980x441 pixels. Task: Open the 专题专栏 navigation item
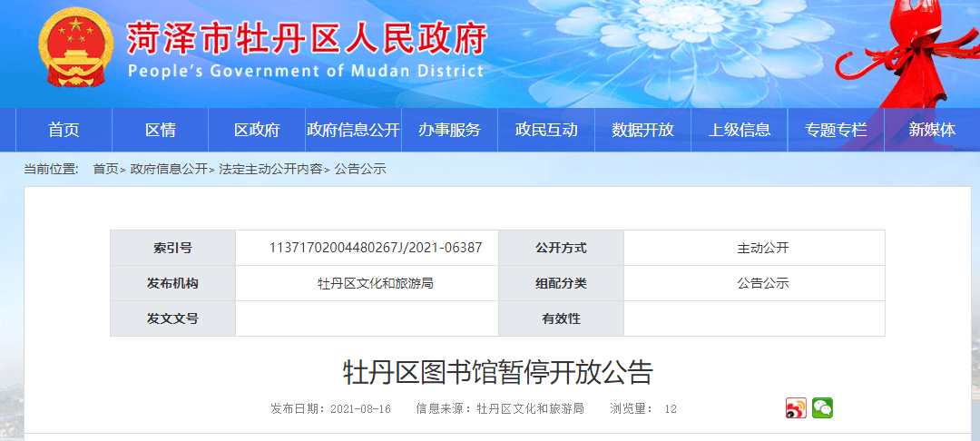coord(836,130)
